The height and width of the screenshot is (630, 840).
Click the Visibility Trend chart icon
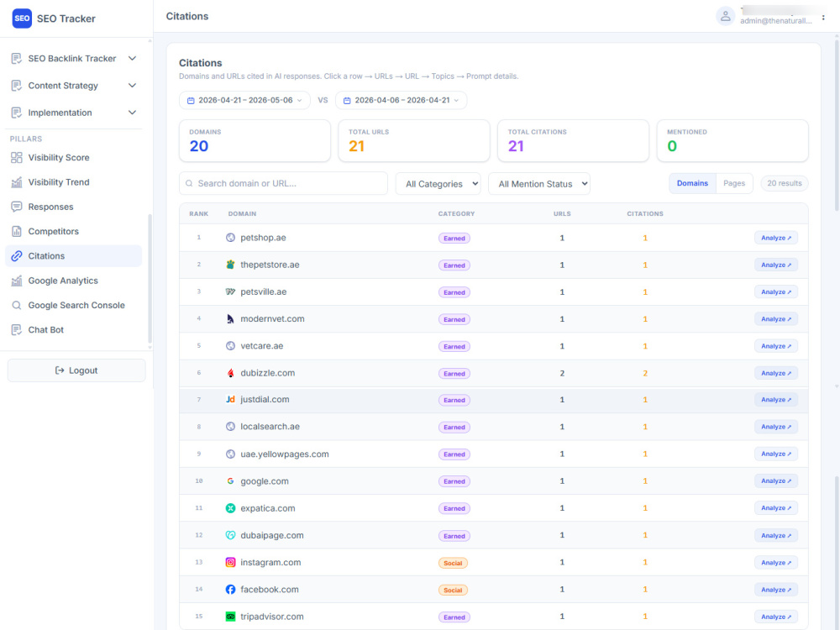coord(17,182)
